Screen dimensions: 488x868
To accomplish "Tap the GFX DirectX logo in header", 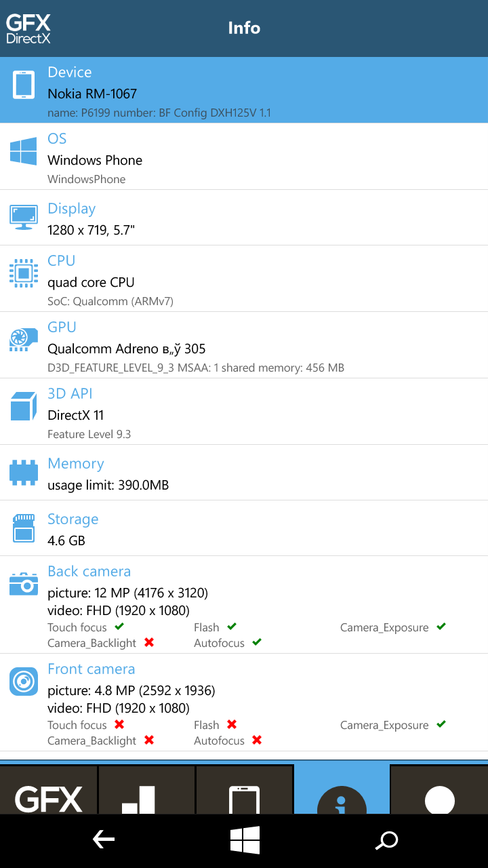I will 28,28.
